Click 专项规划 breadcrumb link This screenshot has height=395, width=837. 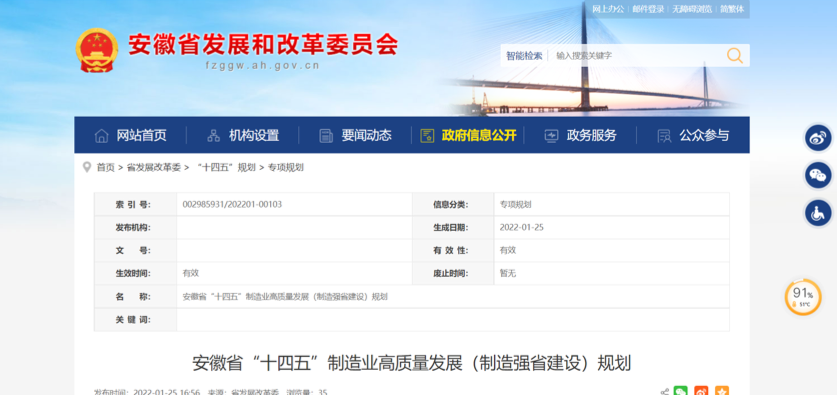pyautogui.click(x=286, y=168)
